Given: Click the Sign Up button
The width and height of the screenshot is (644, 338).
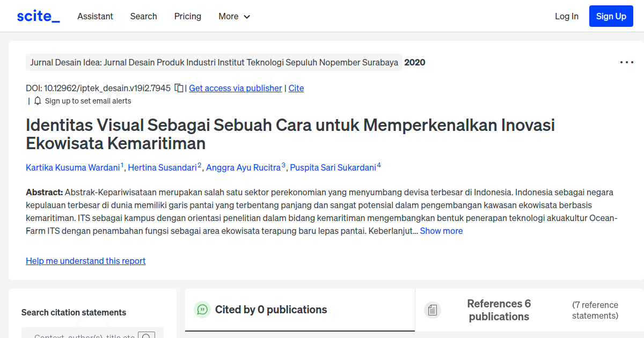Looking at the screenshot, I should pos(611,16).
